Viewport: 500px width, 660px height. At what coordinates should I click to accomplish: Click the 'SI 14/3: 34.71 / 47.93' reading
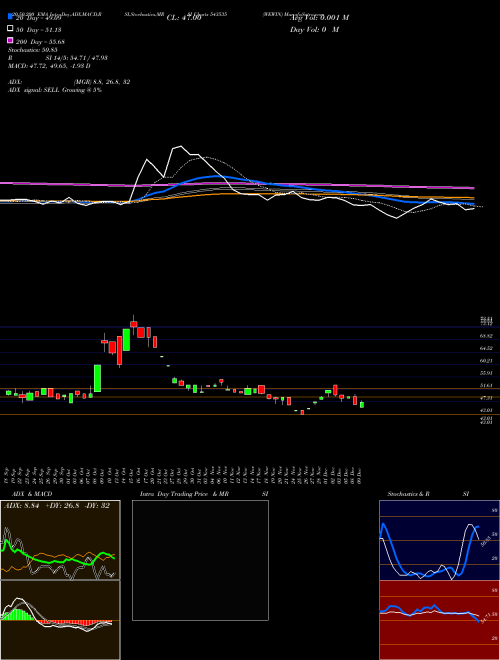[77, 58]
